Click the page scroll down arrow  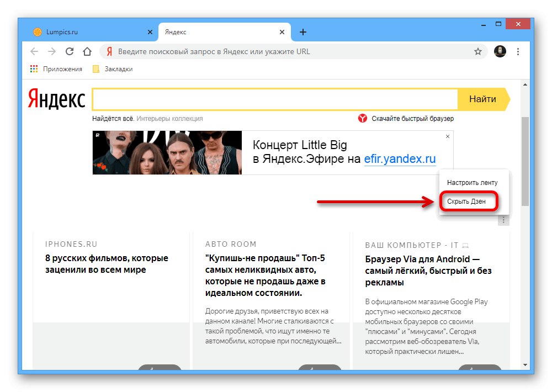click(526, 365)
